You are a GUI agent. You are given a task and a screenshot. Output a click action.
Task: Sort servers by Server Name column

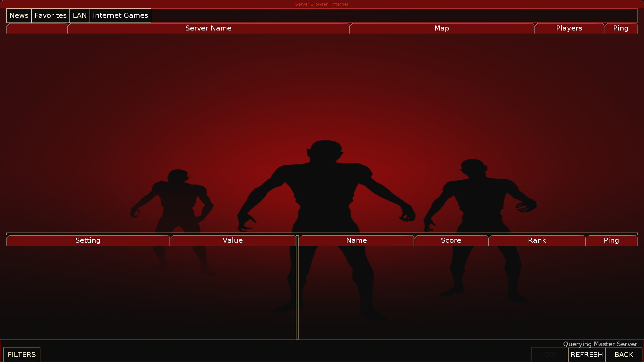(x=208, y=28)
